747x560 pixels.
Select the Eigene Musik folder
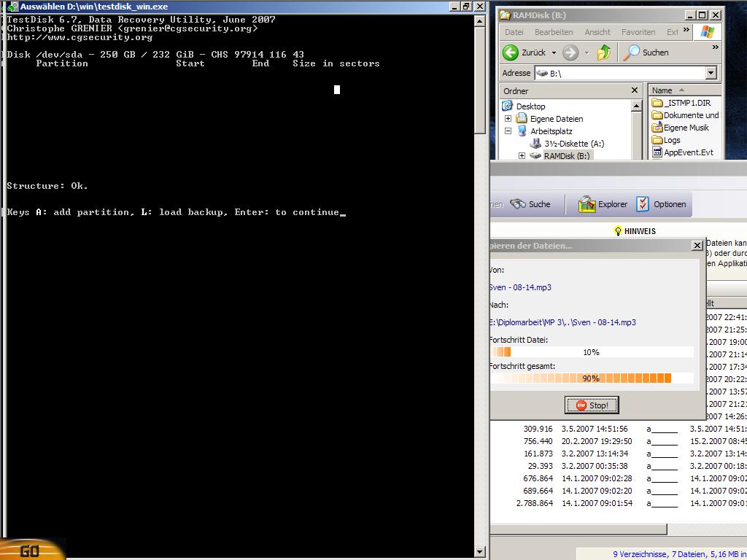coord(681,128)
